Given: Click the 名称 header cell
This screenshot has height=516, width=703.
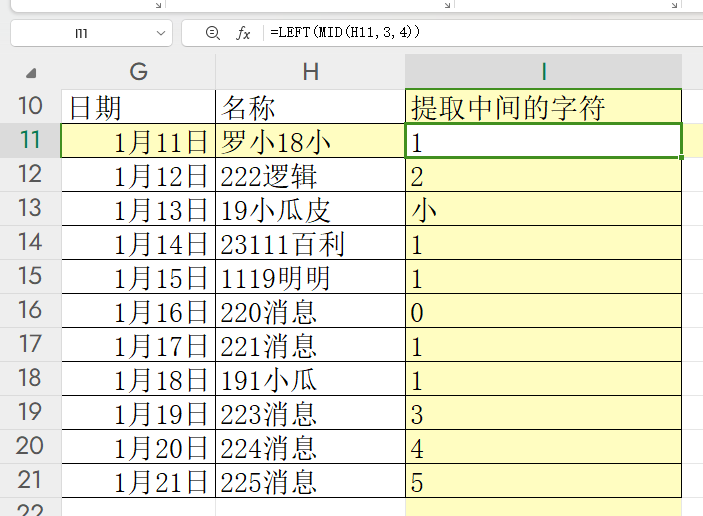Looking at the screenshot, I should 310,107.
